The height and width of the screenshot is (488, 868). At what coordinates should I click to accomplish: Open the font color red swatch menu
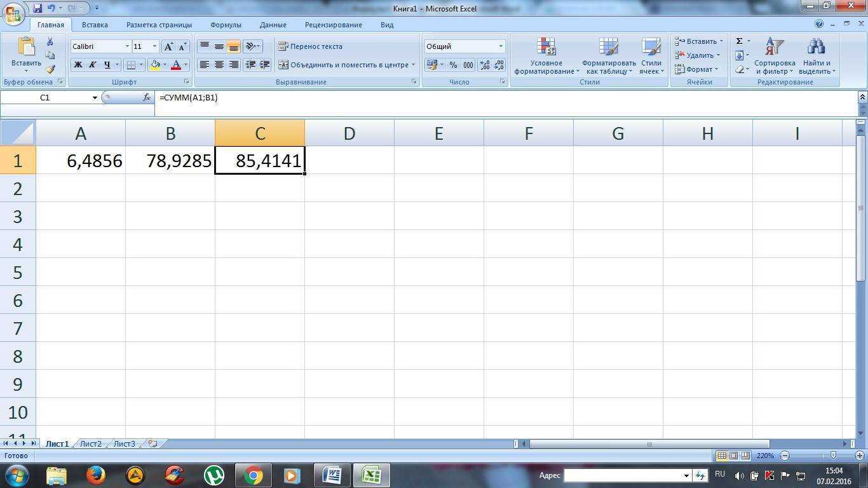click(184, 64)
